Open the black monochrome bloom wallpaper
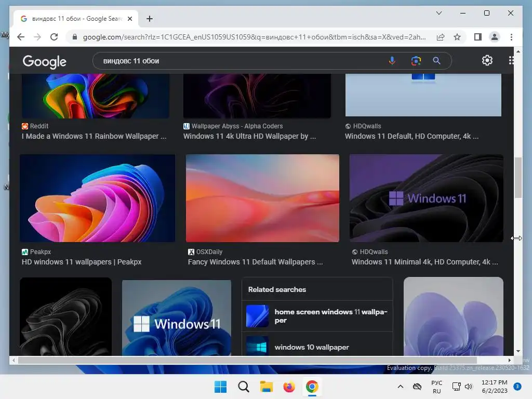 (x=65, y=316)
